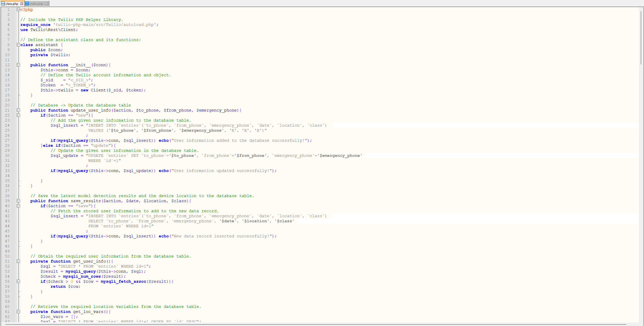Switch to the index.php tab
This screenshot has width=644, height=326.
pos(36,4)
